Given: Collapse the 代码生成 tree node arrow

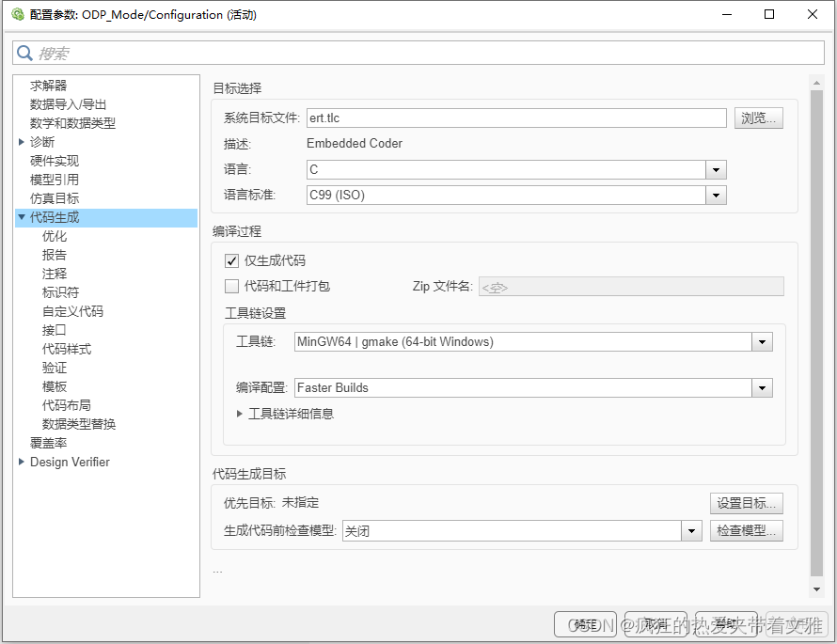Looking at the screenshot, I should click(22, 217).
